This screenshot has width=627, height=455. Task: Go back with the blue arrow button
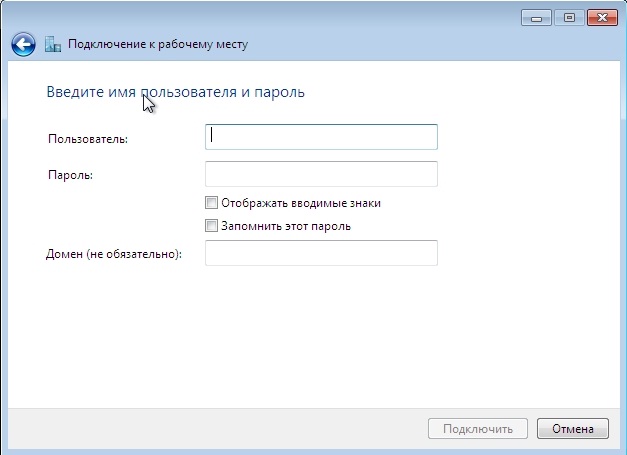coord(23,44)
